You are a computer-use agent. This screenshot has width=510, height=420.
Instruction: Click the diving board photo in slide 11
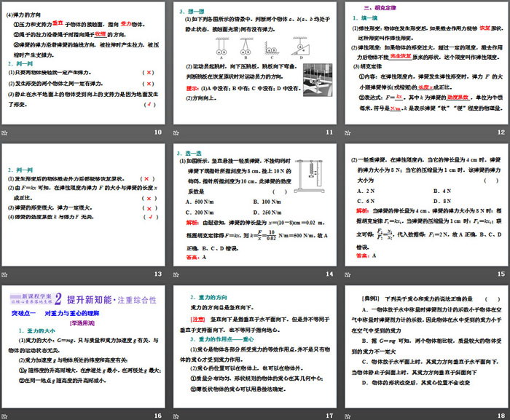click(318, 80)
